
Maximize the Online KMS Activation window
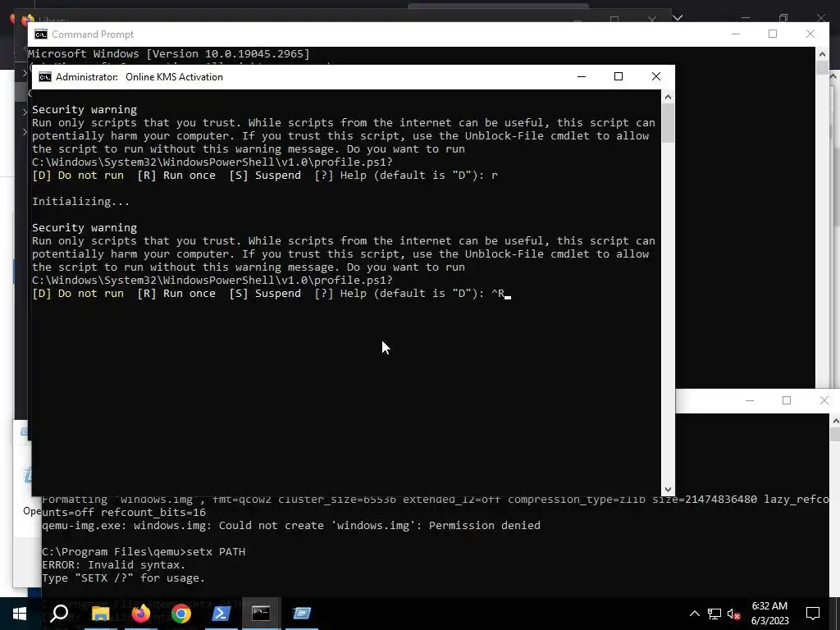click(619, 76)
